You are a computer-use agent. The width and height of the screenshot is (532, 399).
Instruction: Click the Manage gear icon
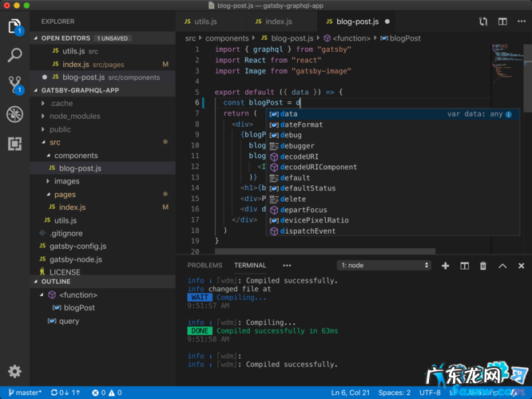click(14, 371)
